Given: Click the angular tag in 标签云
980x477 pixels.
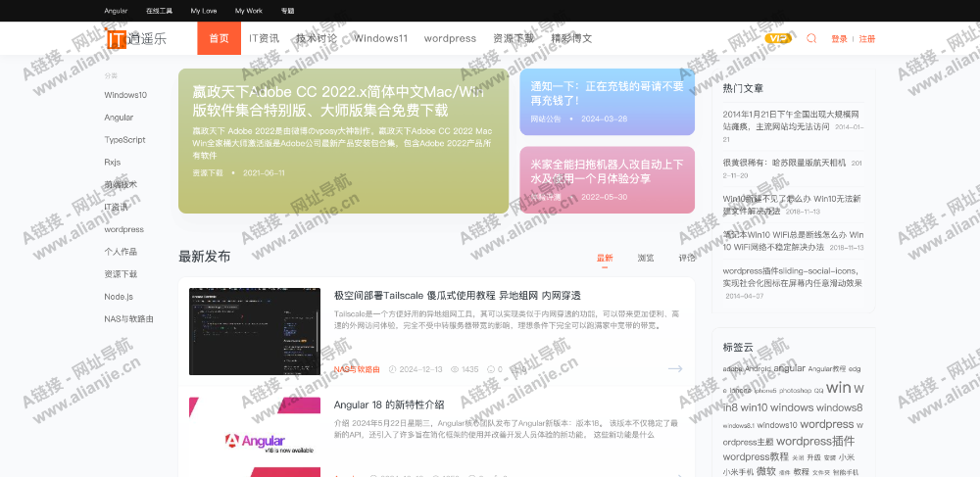Looking at the screenshot, I should coord(789,368).
